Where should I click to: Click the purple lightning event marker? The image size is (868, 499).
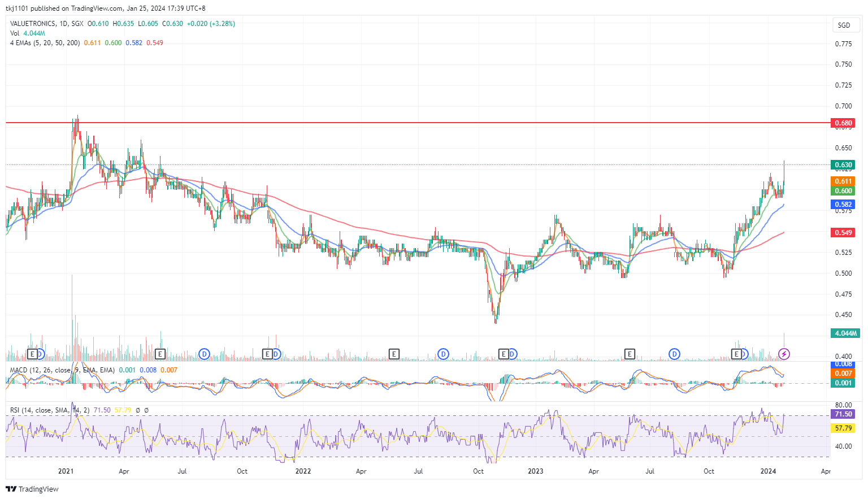pyautogui.click(x=784, y=354)
